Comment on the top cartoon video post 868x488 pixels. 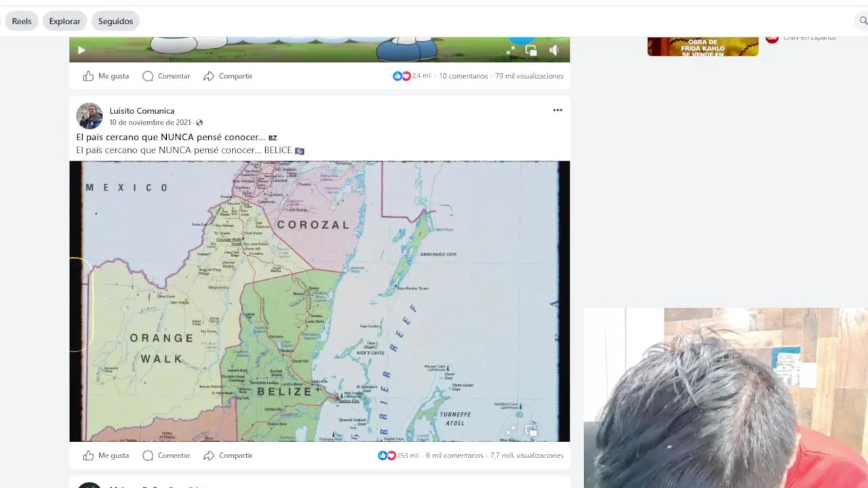(166, 76)
